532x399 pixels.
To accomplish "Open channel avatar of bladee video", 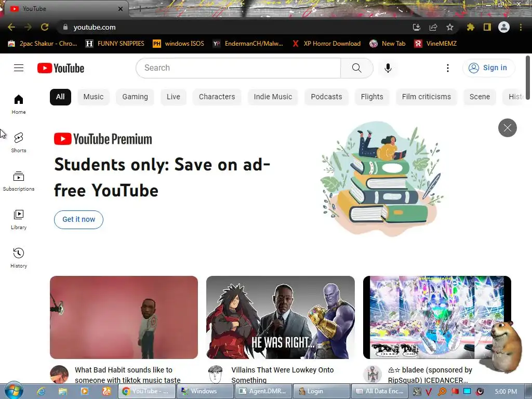I will click(x=372, y=375).
